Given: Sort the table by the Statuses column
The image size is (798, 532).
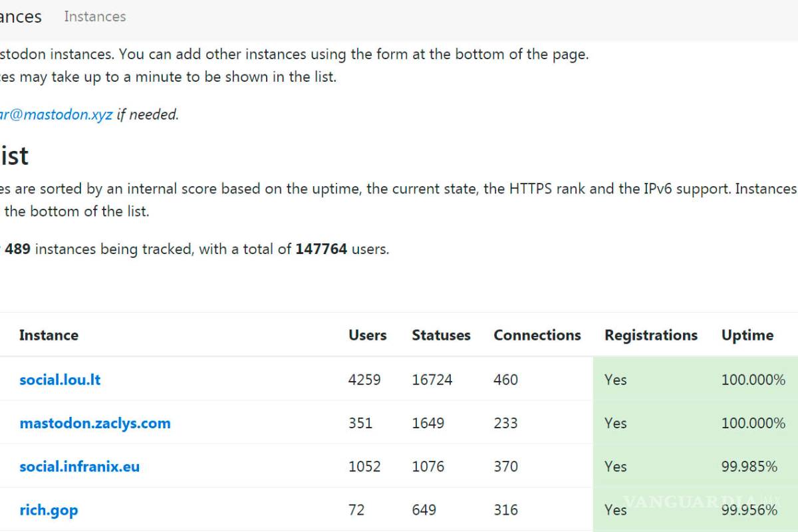Looking at the screenshot, I should tap(441, 335).
